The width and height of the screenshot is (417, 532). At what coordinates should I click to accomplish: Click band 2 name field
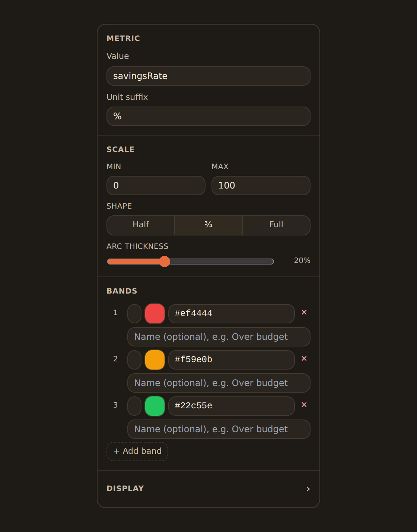(219, 383)
